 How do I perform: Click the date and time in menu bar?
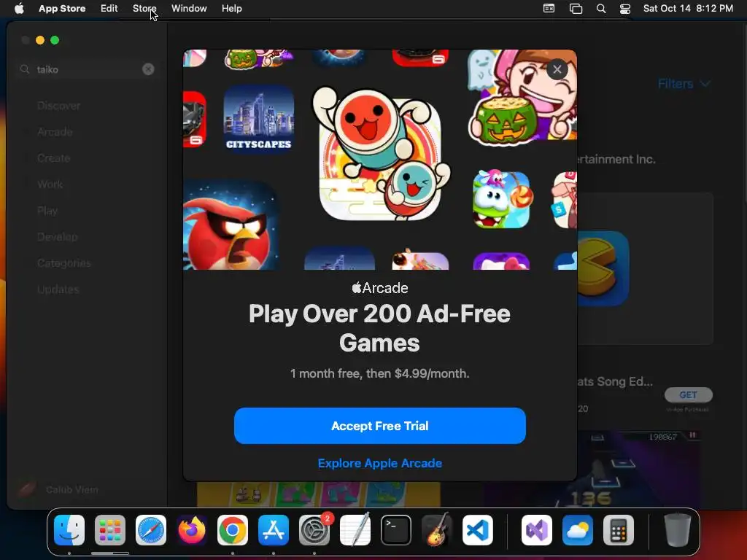[688, 9]
